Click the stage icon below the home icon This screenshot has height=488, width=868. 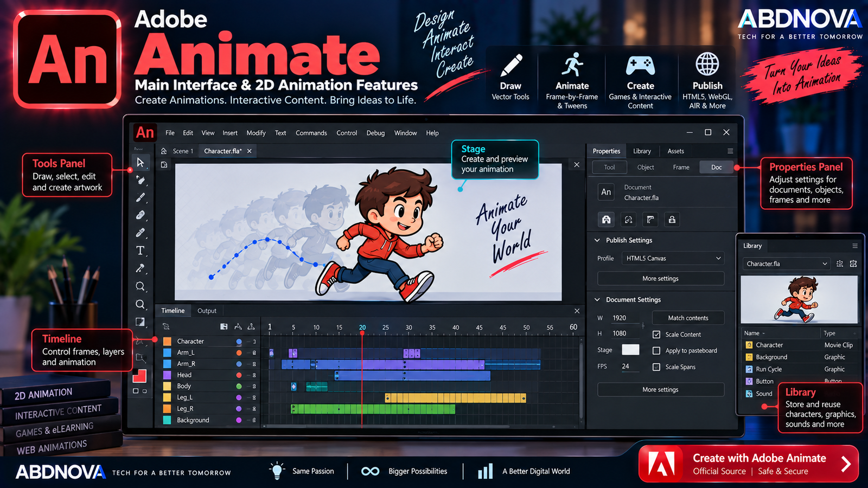(x=164, y=165)
